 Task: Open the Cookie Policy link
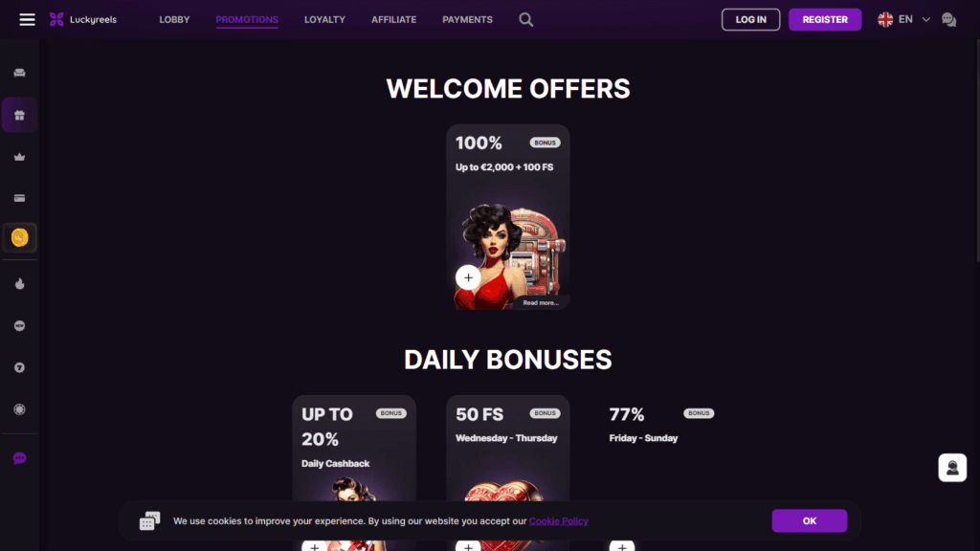point(558,521)
